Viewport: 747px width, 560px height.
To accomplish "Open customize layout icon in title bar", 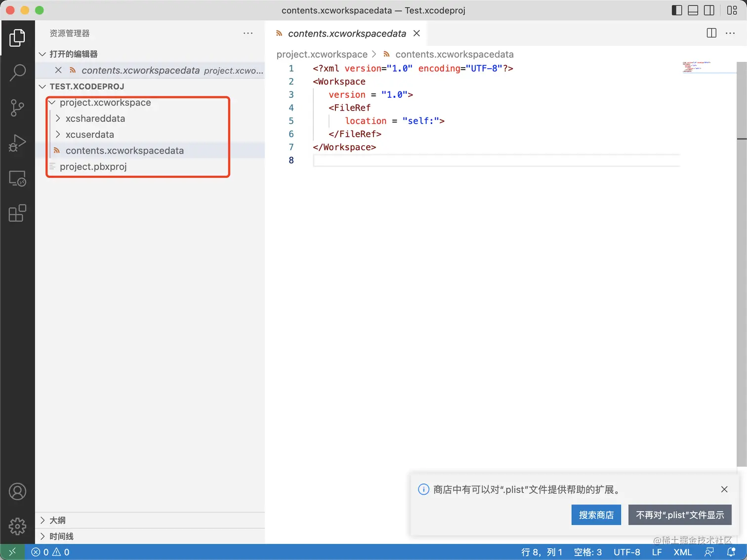I will 732,10.
